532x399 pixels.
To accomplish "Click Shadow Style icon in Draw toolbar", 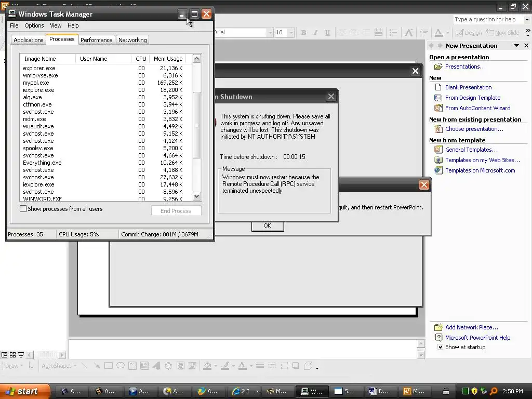I will (x=296, y=365).
